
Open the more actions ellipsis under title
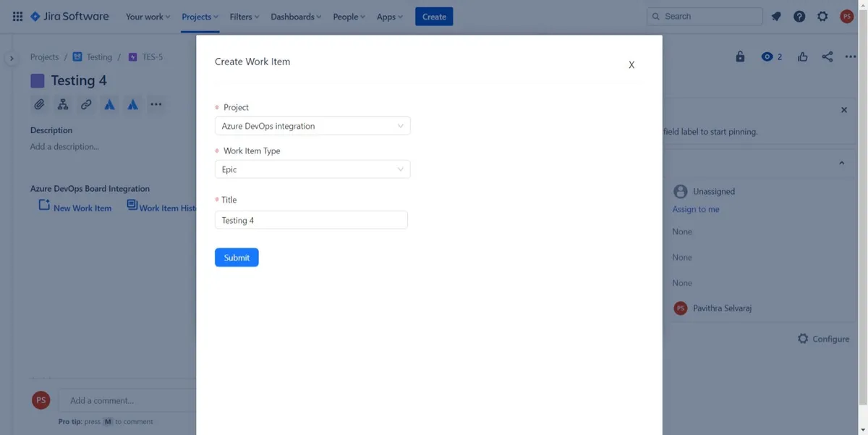click(x=156, y=104)
